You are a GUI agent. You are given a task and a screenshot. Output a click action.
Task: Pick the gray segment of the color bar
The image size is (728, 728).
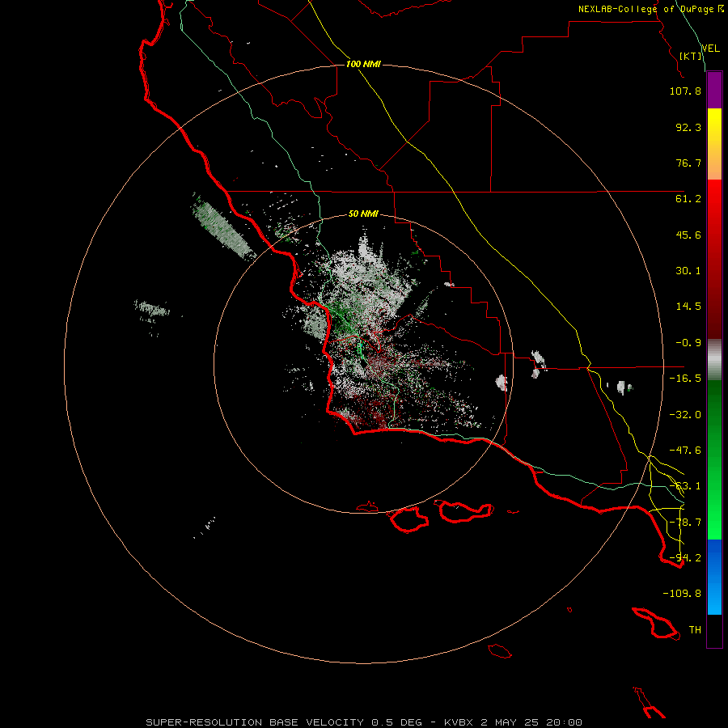click(x=714, y=360)
